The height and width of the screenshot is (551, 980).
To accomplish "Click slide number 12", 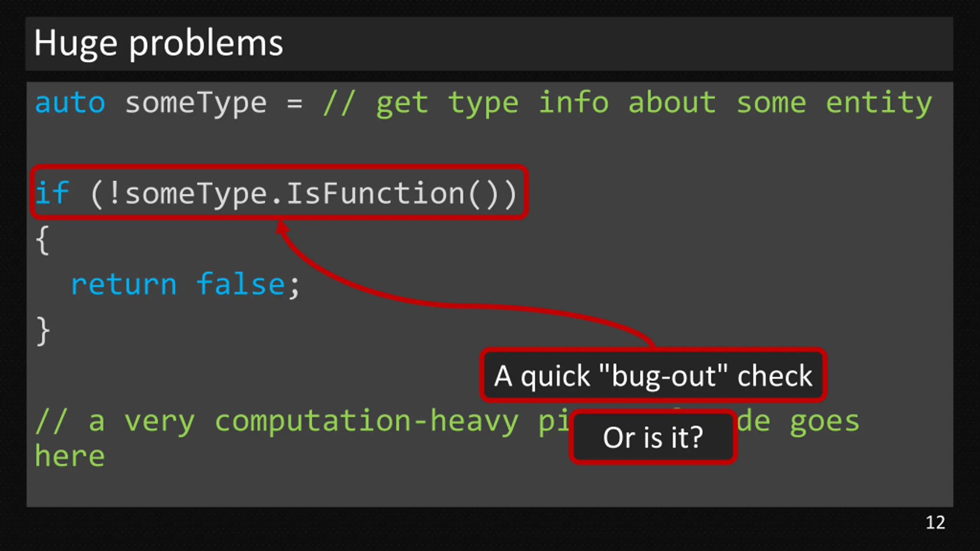I will (935, 522).
